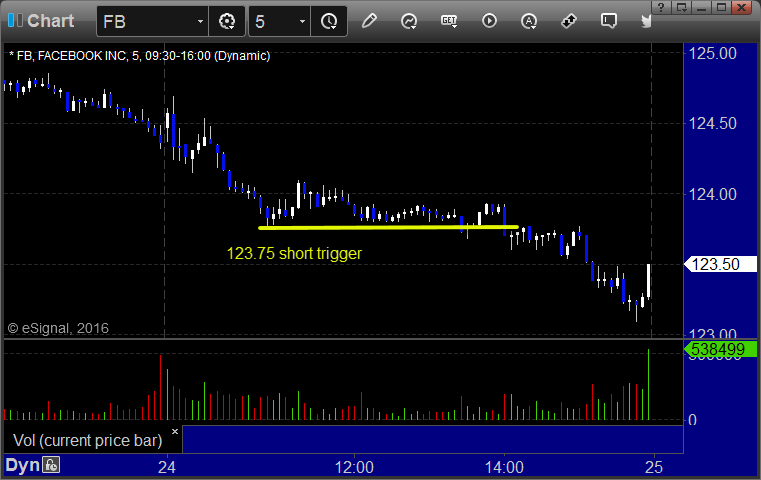Click the trade order icon
Screen dimensions: 761x480
(568, 21)
